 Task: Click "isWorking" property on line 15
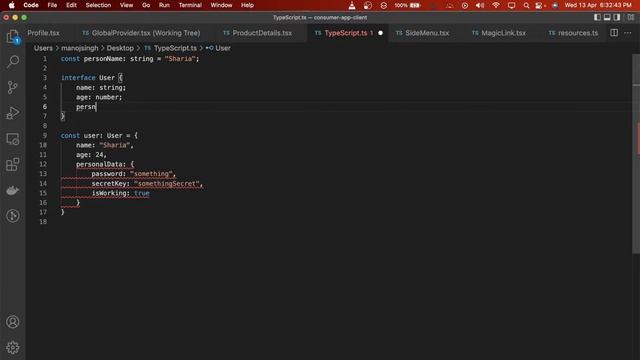coord(109,193)
